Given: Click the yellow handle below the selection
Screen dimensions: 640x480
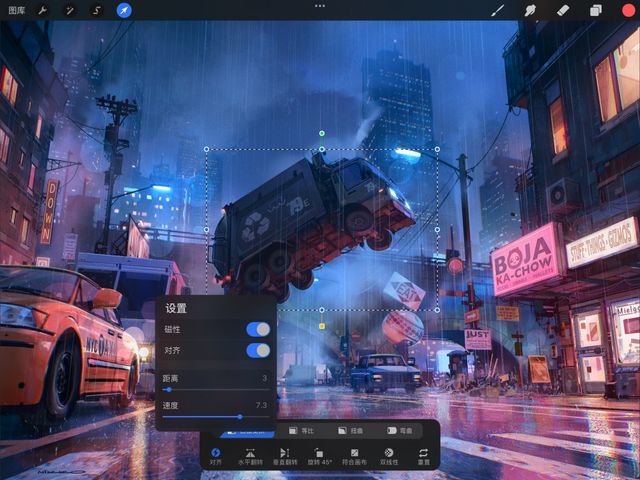Looking at the screenshot, I should (322, 326).
